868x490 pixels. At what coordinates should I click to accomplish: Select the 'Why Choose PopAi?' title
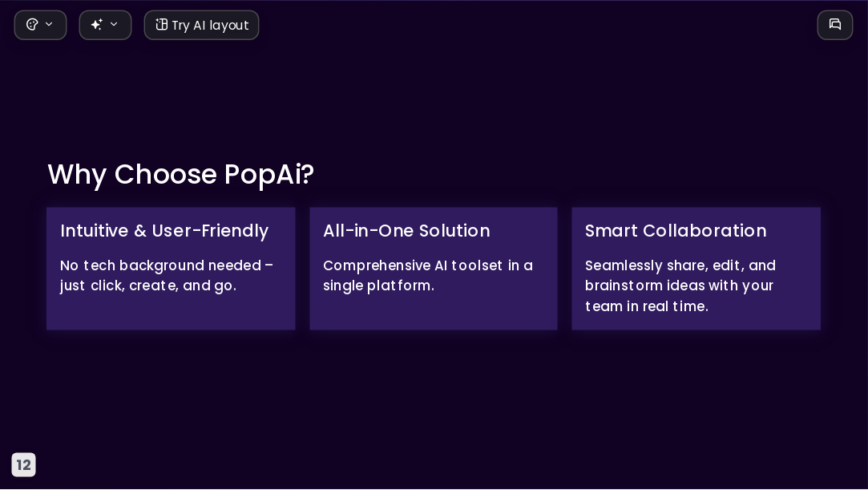181,174
